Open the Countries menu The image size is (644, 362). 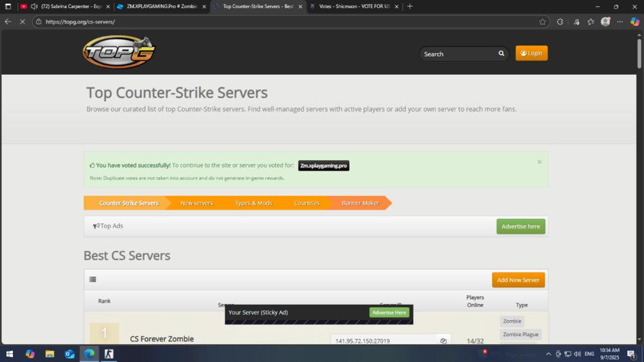pyautogui.click(x=307, y=203)
